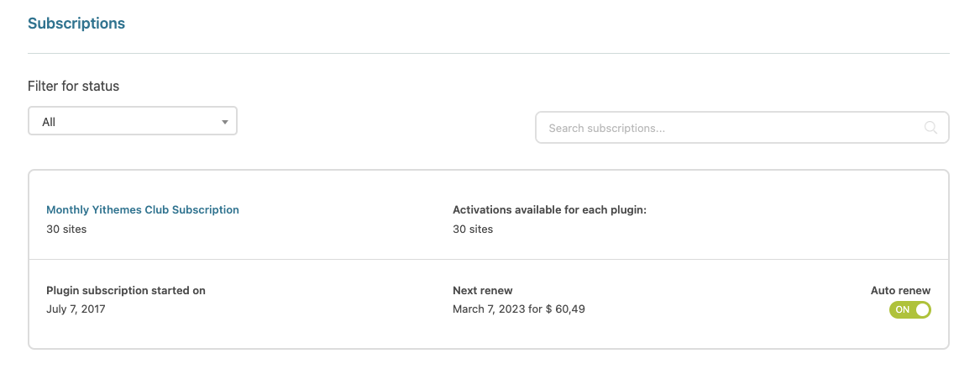Click the dropdown arrow on status filter

(x=225, y=122)
